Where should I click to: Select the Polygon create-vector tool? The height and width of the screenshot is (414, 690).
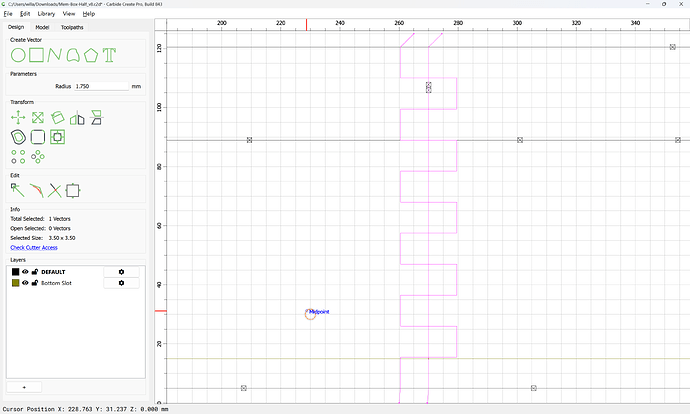[91, 55]
